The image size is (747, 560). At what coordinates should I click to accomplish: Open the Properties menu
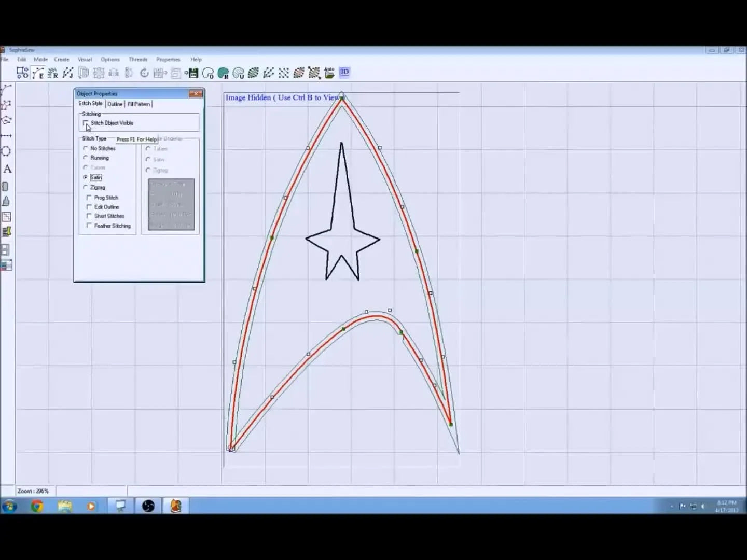(x=168, y=59)
